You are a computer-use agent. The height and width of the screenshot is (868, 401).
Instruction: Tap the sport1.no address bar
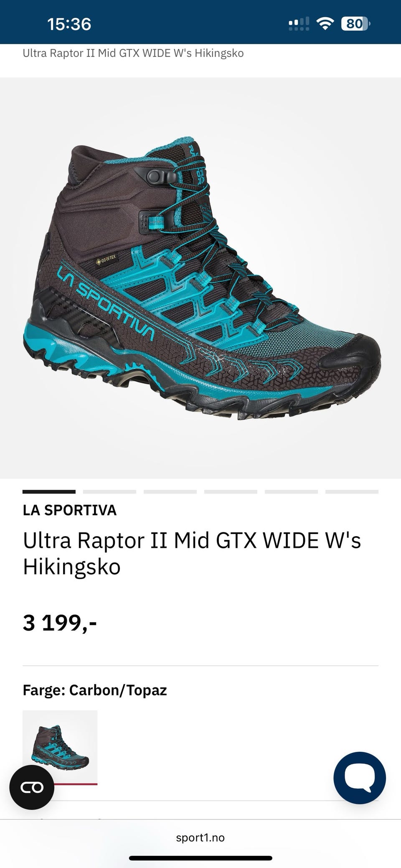coord(200,837)
